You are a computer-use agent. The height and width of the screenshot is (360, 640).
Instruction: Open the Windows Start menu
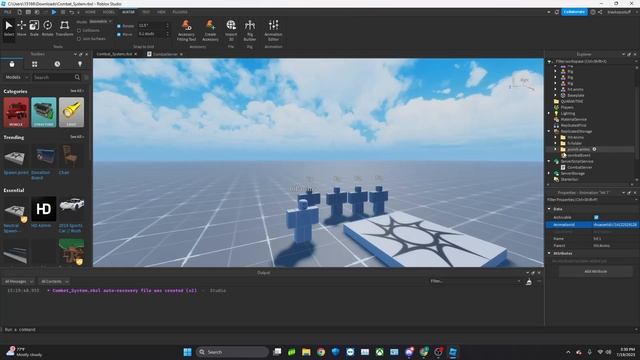click(187, 352)
